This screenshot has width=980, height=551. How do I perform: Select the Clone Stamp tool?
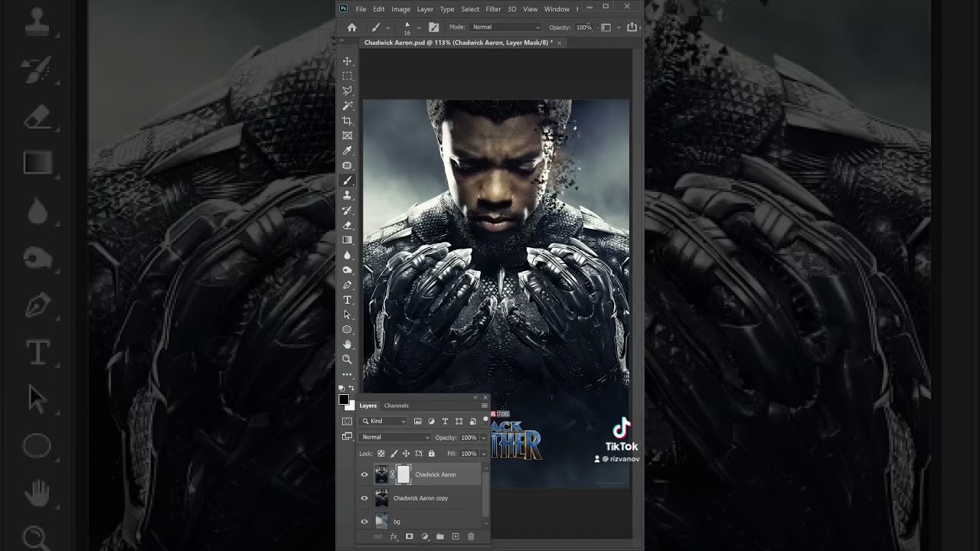coord(347,195)
